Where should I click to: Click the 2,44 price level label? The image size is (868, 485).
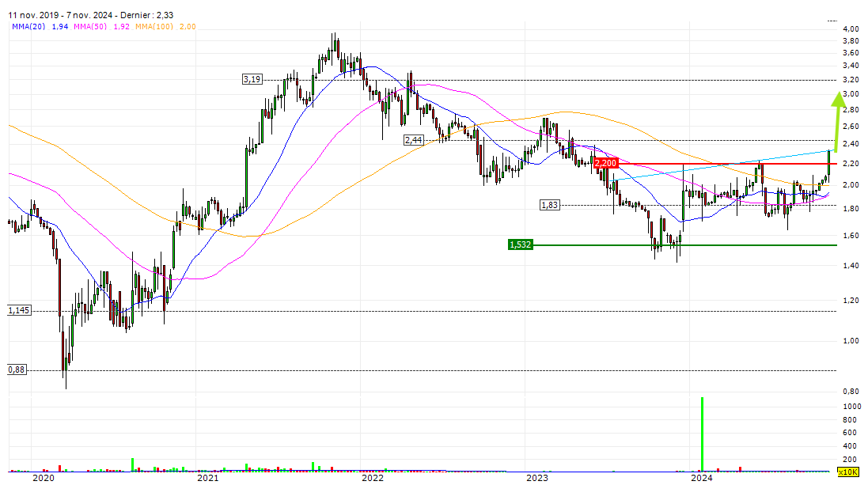(414, 140)
